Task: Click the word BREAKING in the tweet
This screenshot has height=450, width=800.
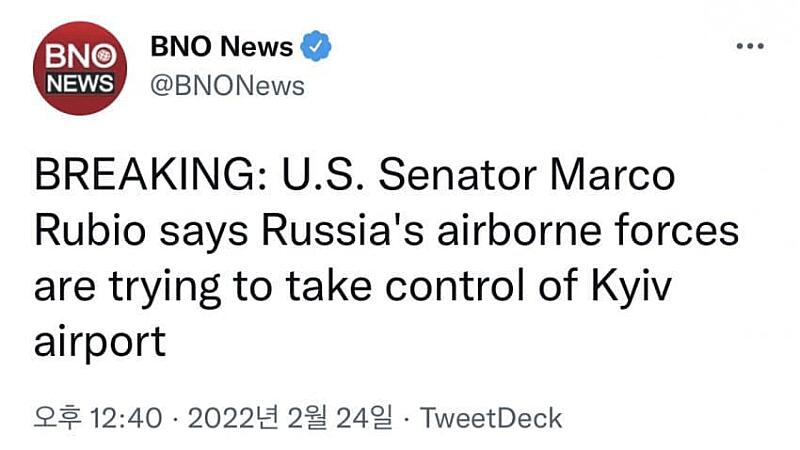Action: [x=141, y=177]
